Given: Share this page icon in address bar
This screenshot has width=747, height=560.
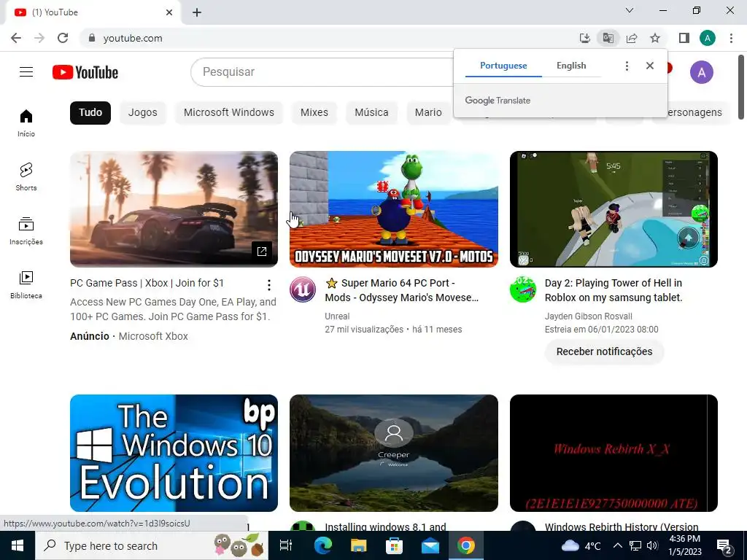Looking at the screenshot, I should [x=632, y=38].
